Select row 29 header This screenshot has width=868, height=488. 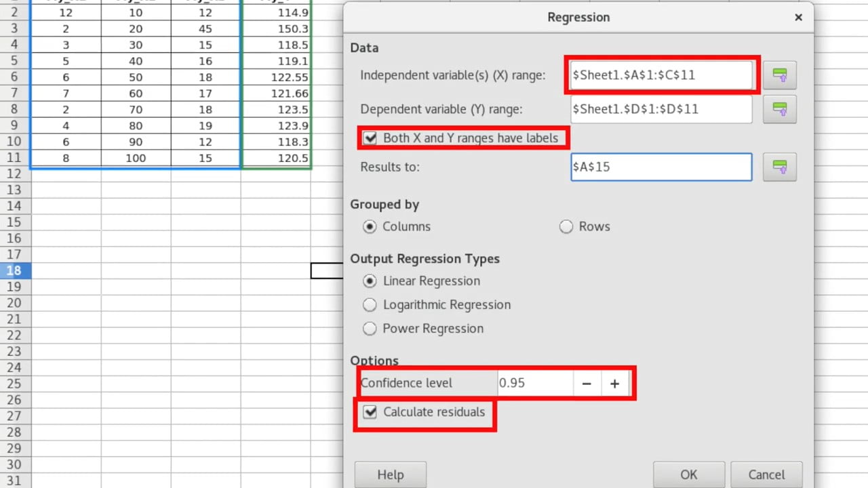(14, 448)
